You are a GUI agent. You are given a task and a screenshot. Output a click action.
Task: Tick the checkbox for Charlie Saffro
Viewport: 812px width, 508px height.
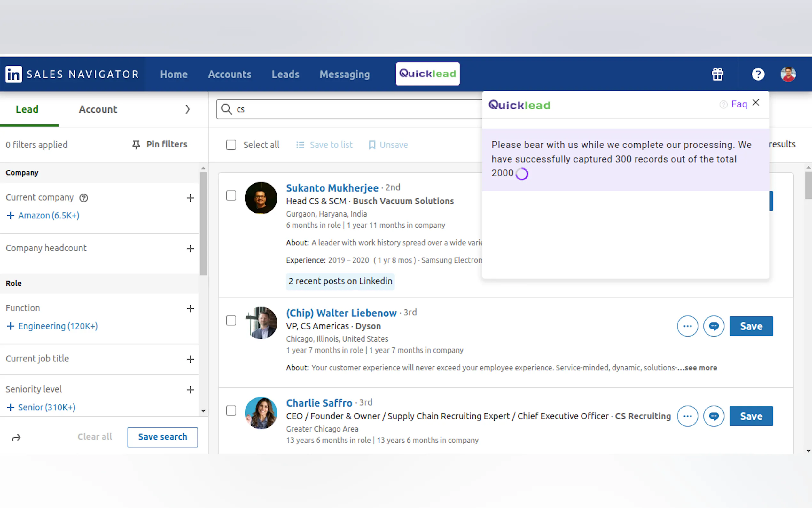(x=231, y=410)
